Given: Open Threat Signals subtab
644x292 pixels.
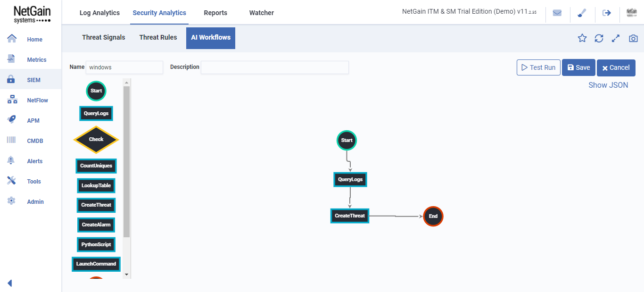Looking at the screenshot, I should pos(104,38).
